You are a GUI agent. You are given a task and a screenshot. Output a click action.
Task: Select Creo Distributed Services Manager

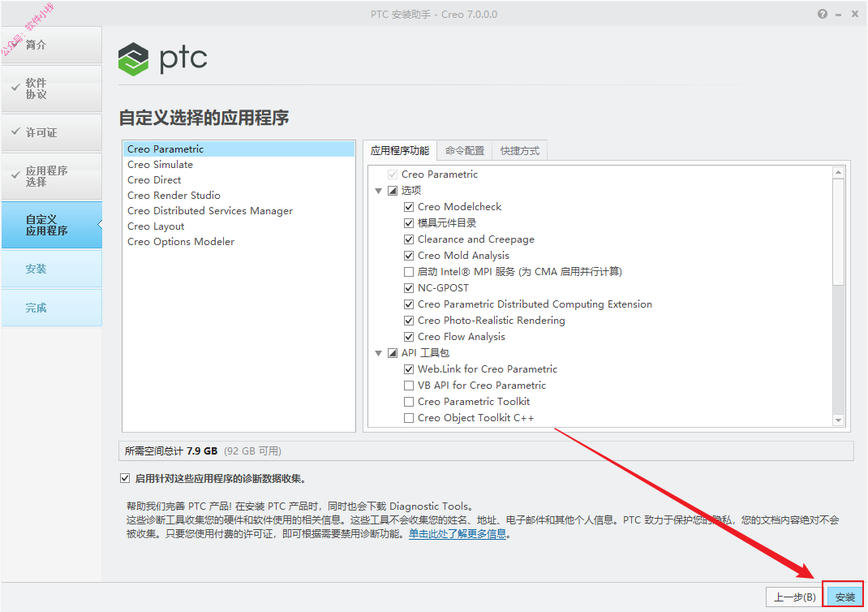tap(238, 211)
